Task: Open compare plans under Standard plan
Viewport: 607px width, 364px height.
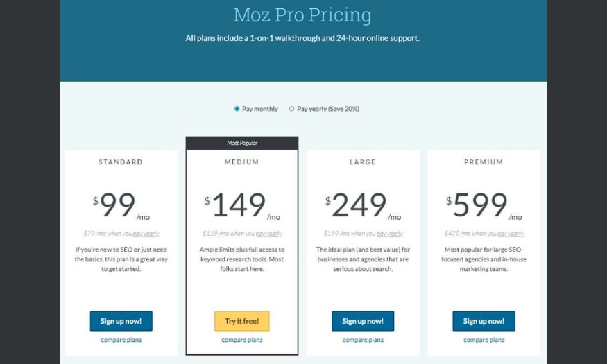Action: pos(121,340)
